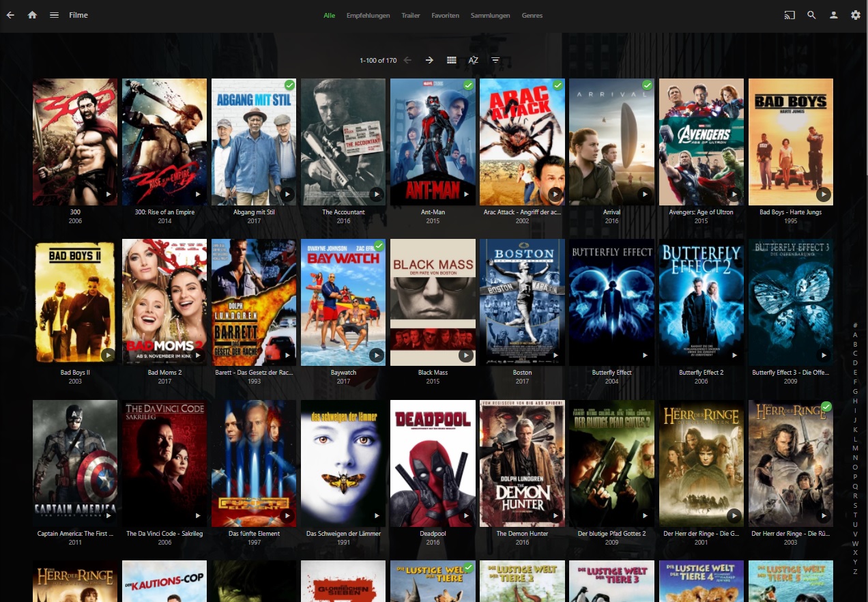Play Butterfly Effect 2 via its play button
The width and height of the screenshot is (868, 602).
point(734,355)
